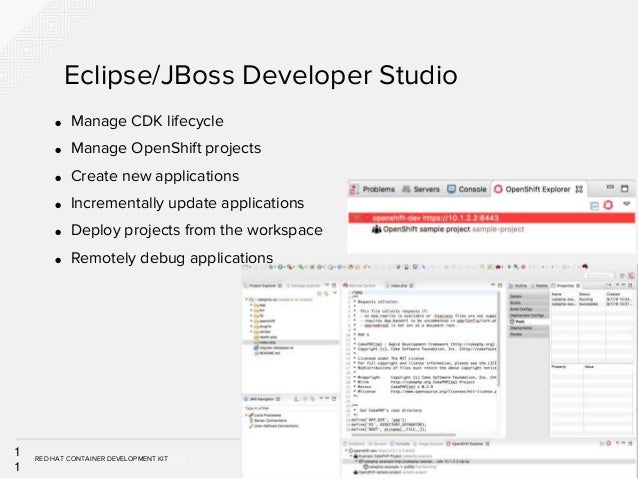Select highlighted cakephp-example service row

(489, 462)
